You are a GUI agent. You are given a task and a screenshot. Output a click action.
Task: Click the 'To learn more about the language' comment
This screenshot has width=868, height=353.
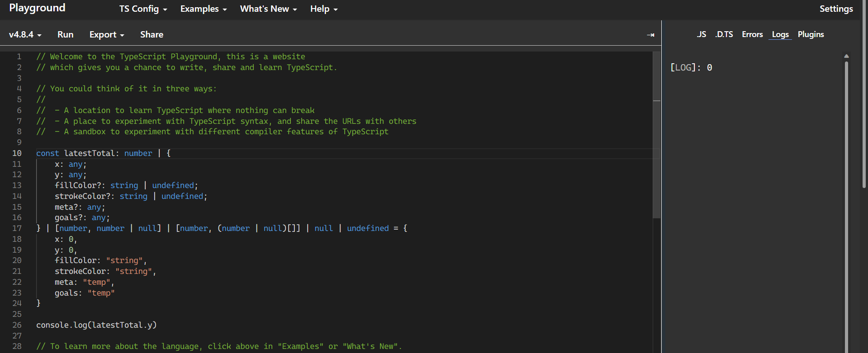pos(219,346)
